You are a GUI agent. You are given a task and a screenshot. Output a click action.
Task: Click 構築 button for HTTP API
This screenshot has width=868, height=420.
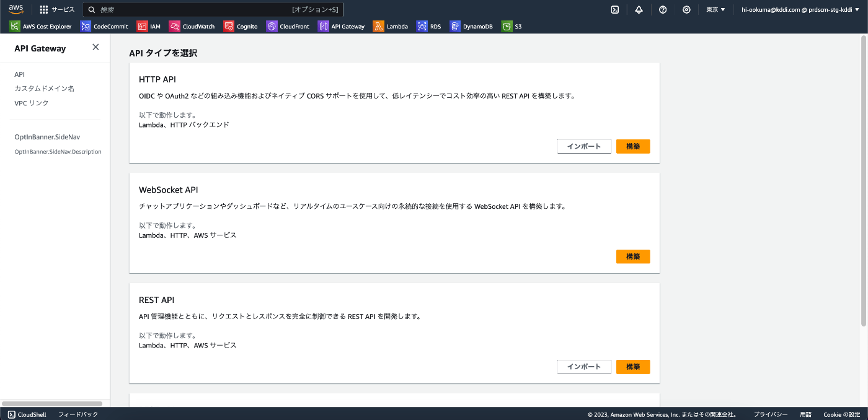pyautogui.click(x=633, y=146)
